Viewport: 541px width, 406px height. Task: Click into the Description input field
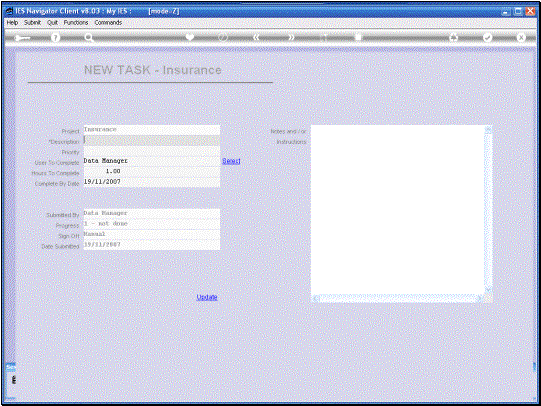151,140
